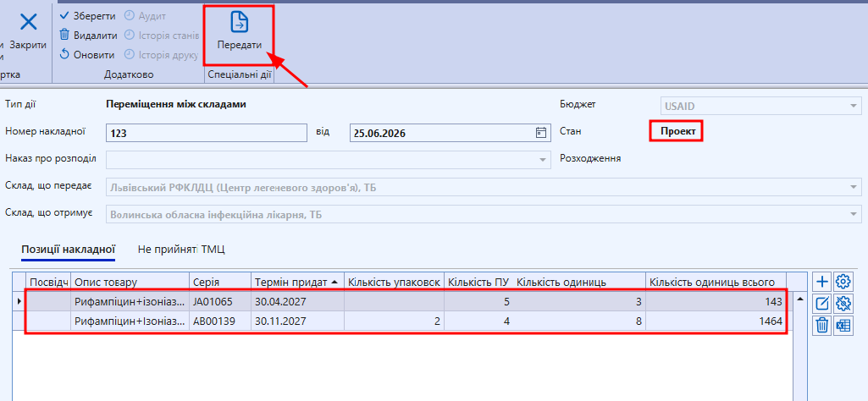Expand the Бюджет USAID dropdown

(853, 105)
